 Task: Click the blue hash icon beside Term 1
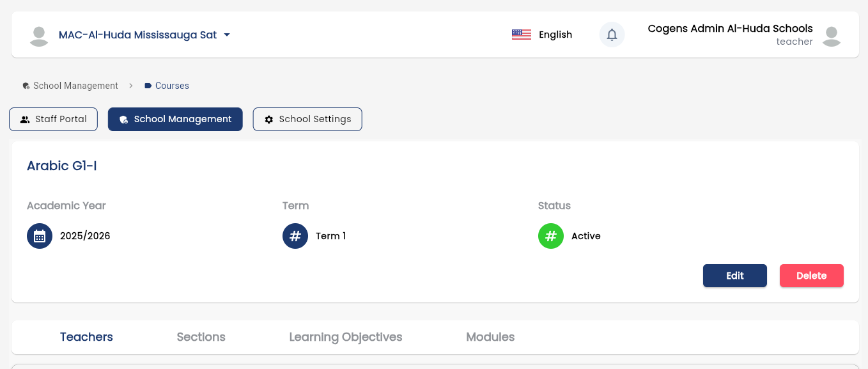(295, 236)
